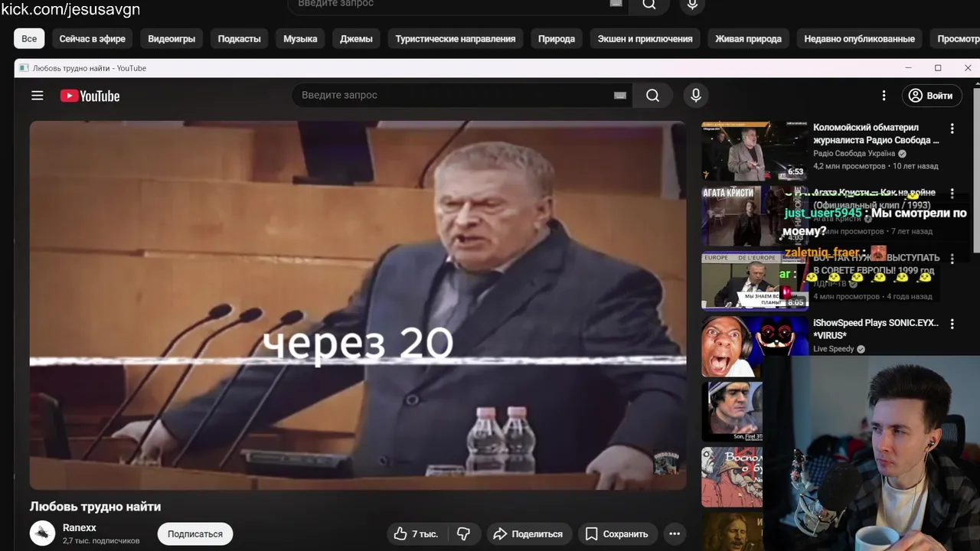Click the magnifier search button in front window
980x551 pixels.
pyautogui.click(x=652, y=96)
